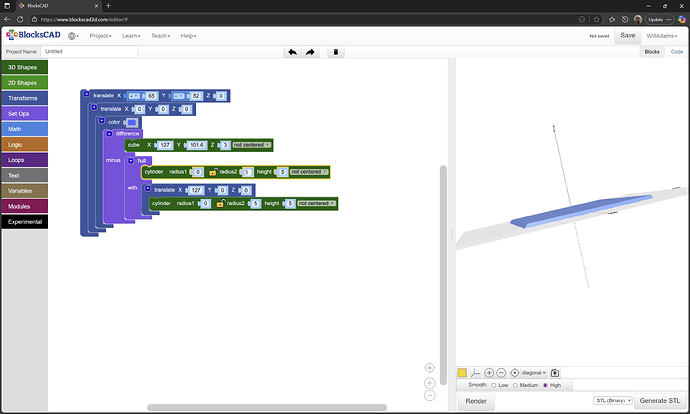This screenshot has width=690, height=414.
Task: Open the Set Ops category
Action: pyautogui.click(x=25, y=114)
